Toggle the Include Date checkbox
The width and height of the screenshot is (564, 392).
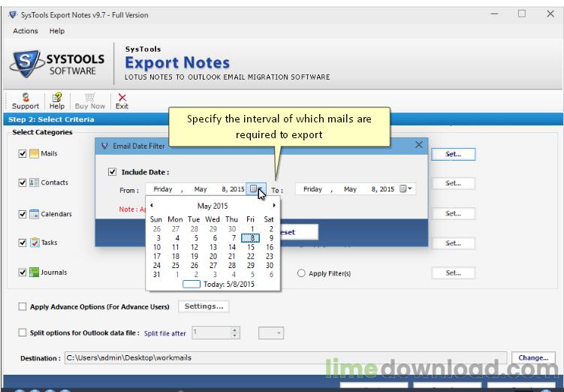(x=112, y=172)
